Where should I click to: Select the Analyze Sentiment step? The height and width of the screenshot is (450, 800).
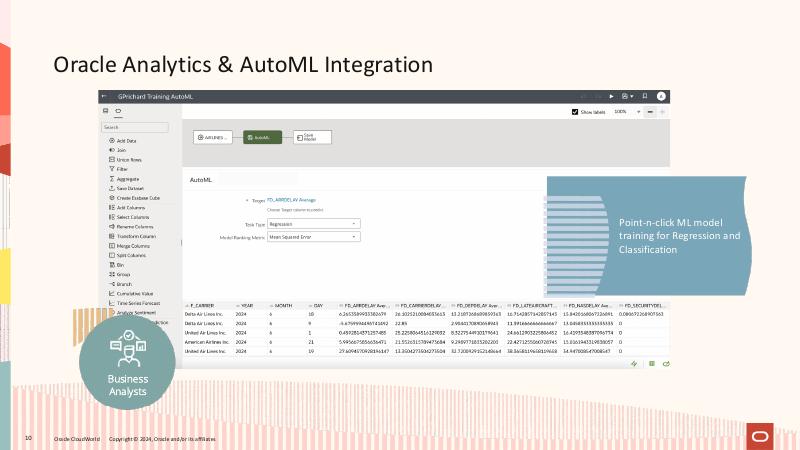133,313
